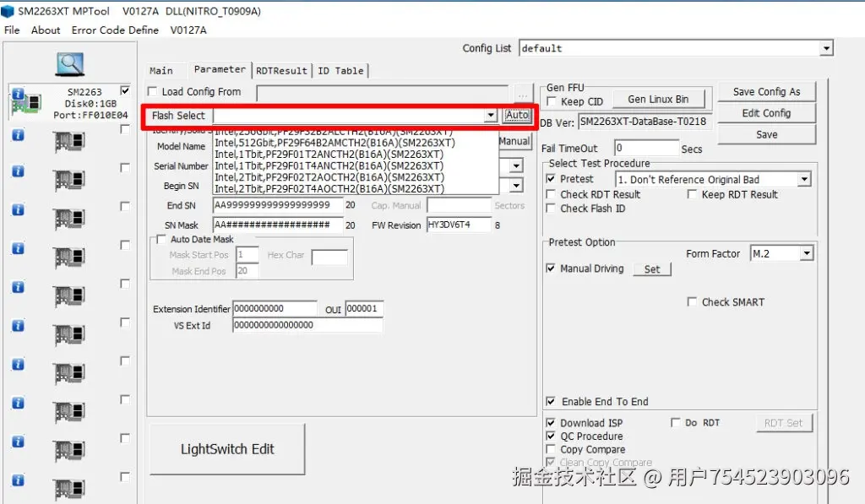865x504 pixels.
Task: Open the About menu
Action: pyautogui.click(x=46, y=30)
